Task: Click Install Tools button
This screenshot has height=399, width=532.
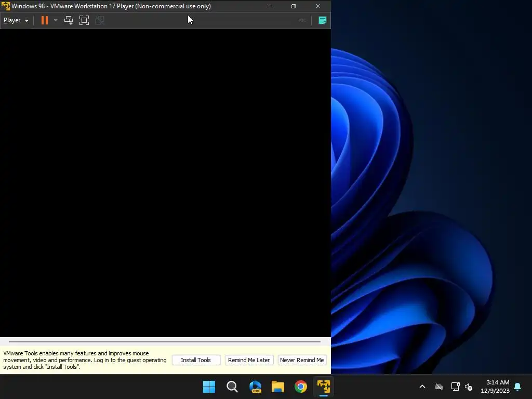Action: tap(196, 360)
